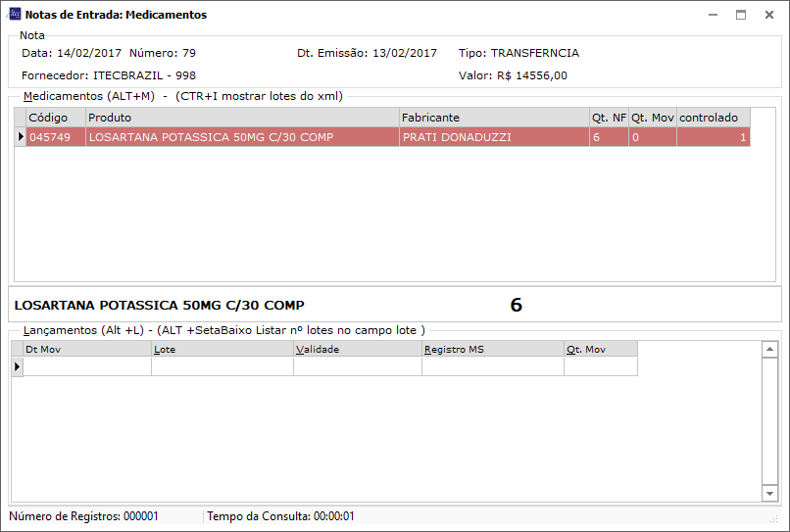Click controlado value 1 in the row

714,137
